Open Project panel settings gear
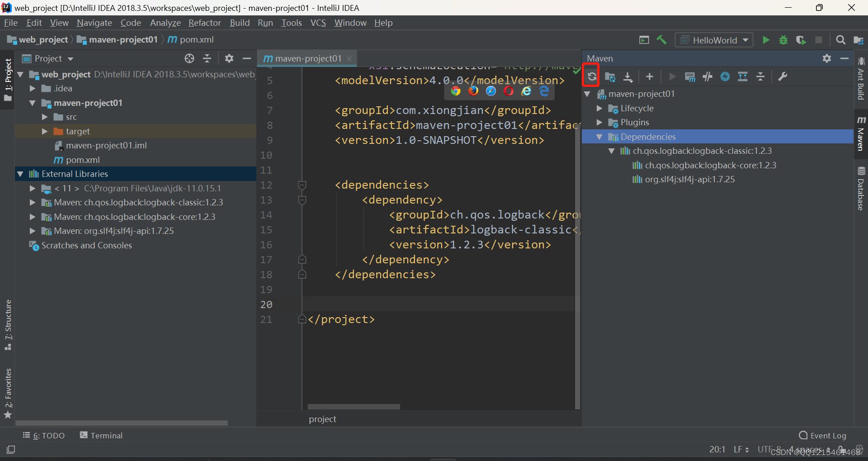This screenshot has height=461, width=868. [x=229, y=58]
